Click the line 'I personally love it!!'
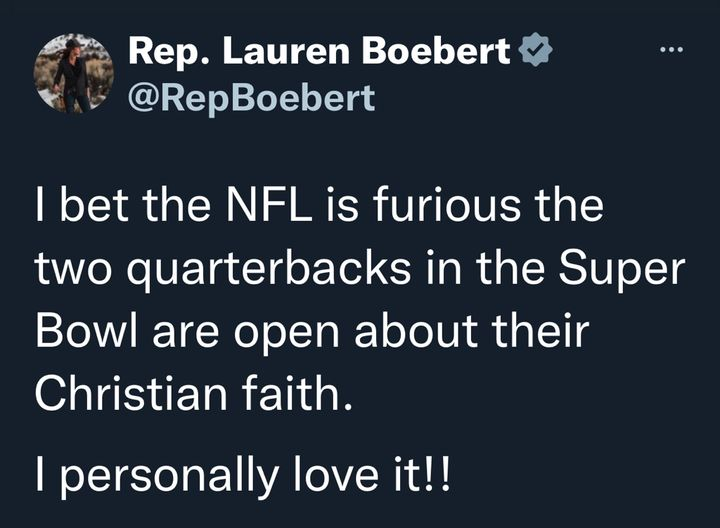The width and height of the screenshot is (720, 528). (x=243, y=474)
